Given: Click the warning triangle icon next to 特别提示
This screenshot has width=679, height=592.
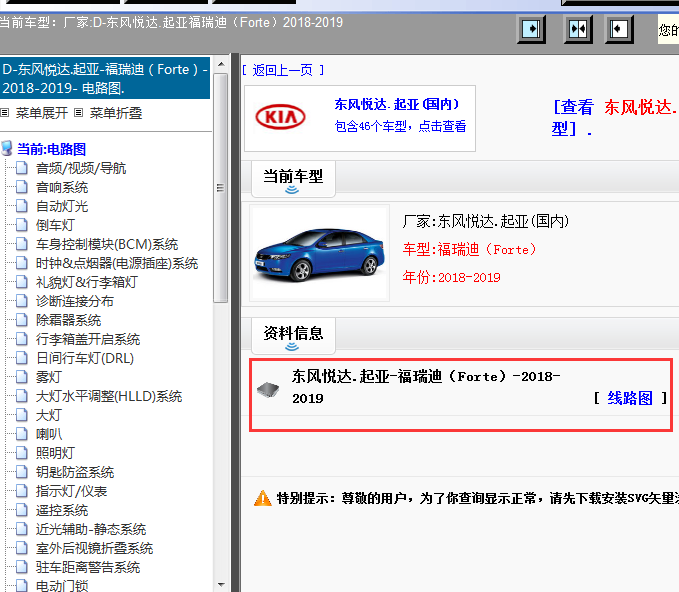Looking at the screenshot, I should pos(262,498).
